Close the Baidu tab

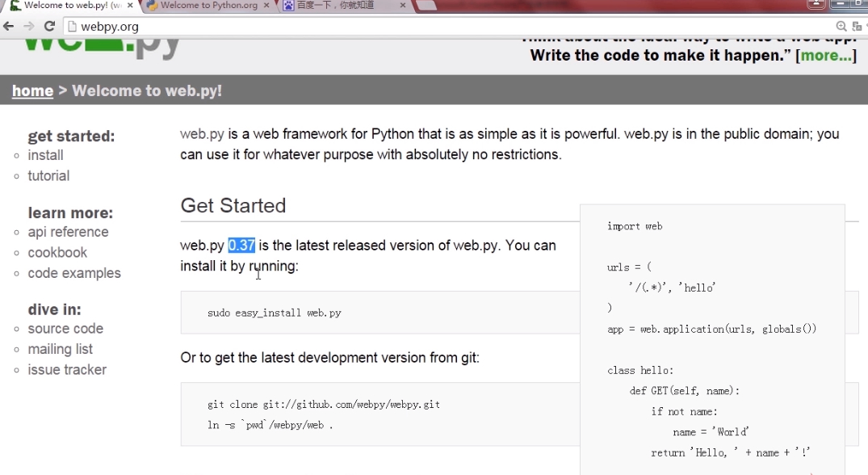click(x=402, y=5)
